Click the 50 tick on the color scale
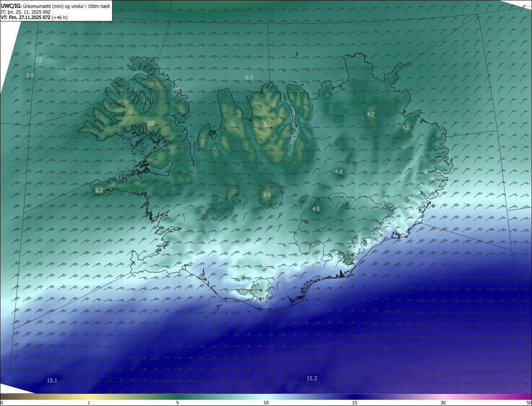Image resolution: width=532 pixels, height=406 pixels. (x=529, y=403)
